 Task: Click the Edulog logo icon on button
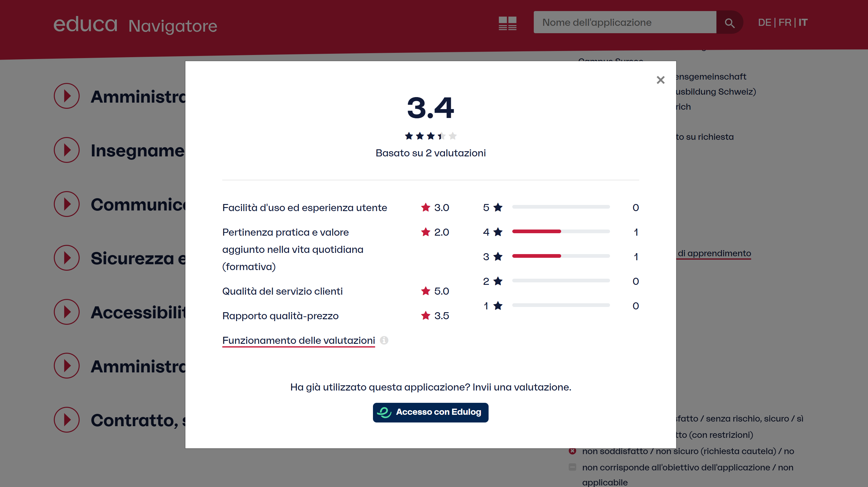click(384, 412)
